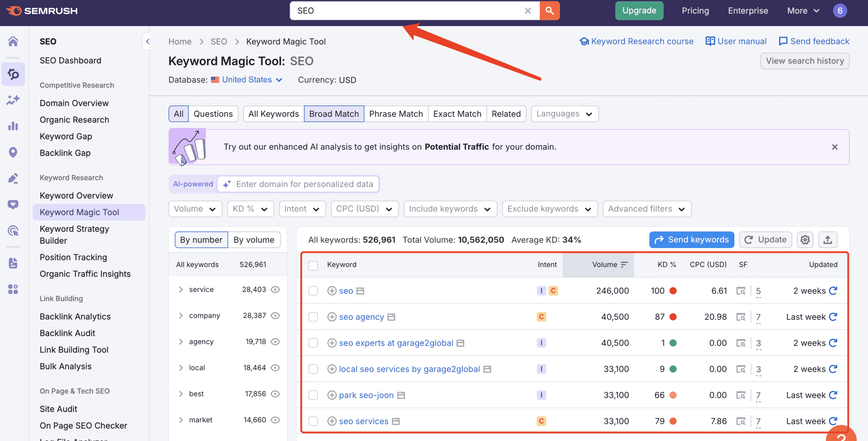Viewport: 868px width, 441px height.
Task: Select the Questions tab
Action: (x=213, y=114)
